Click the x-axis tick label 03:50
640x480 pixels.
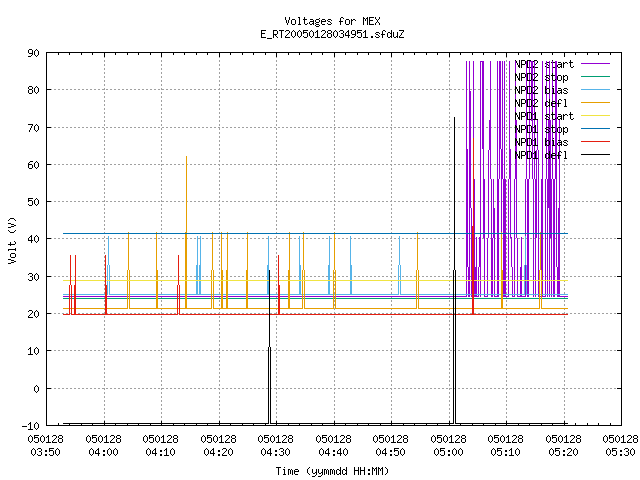click(x=45, y=452)
